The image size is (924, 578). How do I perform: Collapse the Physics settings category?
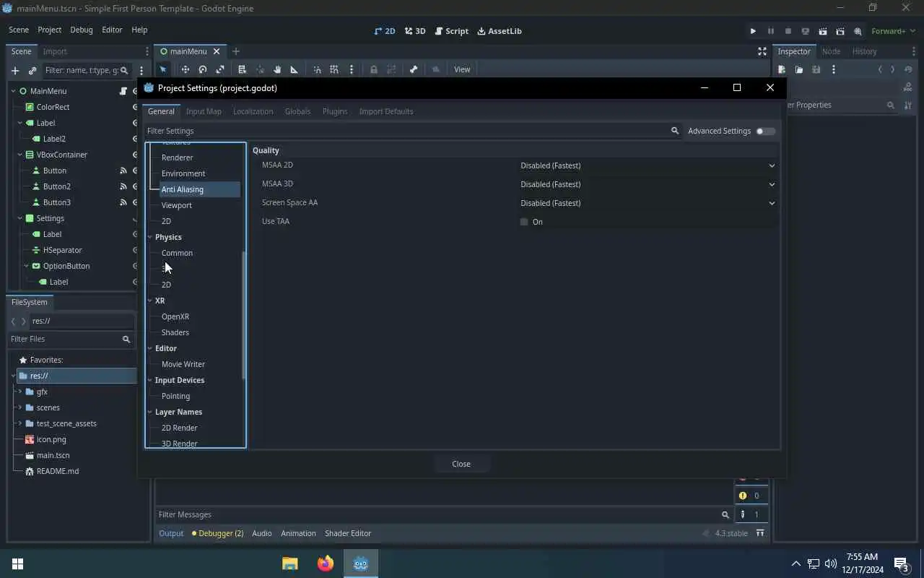tap(150, 237)
